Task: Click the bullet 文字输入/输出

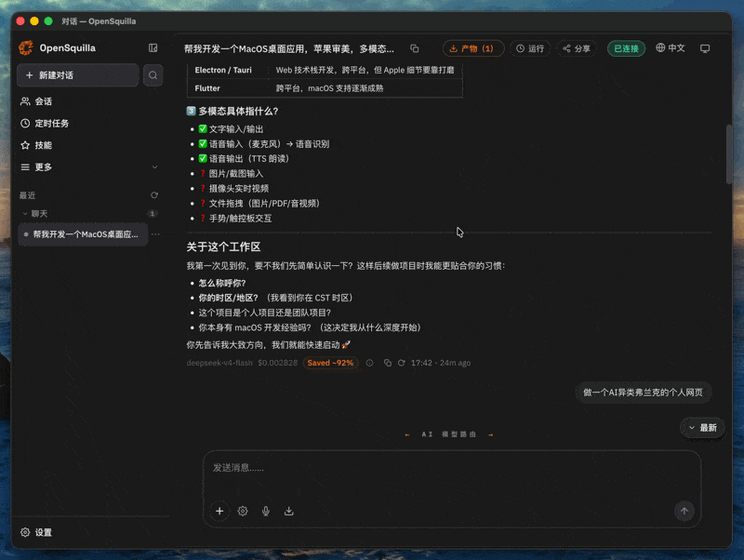Action: pos(236,129)
